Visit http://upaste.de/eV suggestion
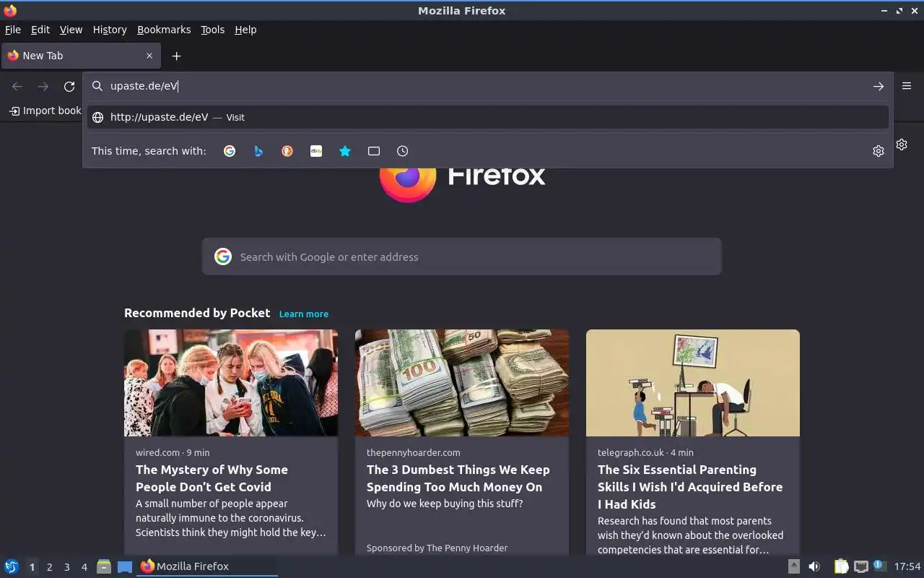The width and height of the screenshot is (924, 578). click(488, 117)
